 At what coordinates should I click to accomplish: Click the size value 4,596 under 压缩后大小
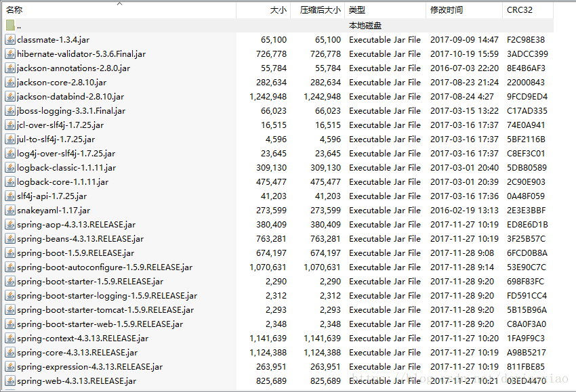330,139
